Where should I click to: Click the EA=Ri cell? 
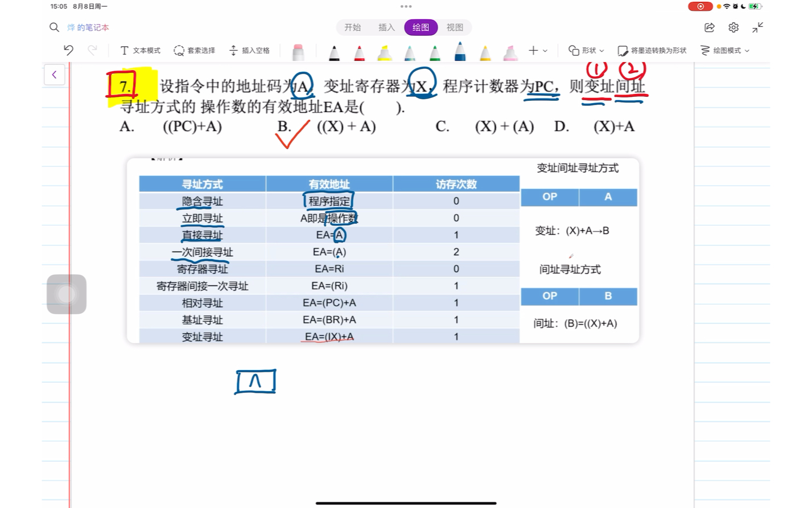pyautogui.click(x=329, y=269)
